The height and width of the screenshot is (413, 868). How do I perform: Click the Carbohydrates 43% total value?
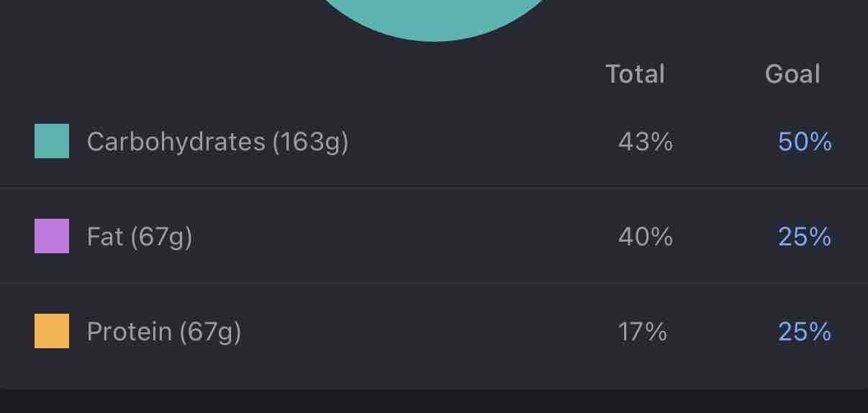(x=646, y=142)
